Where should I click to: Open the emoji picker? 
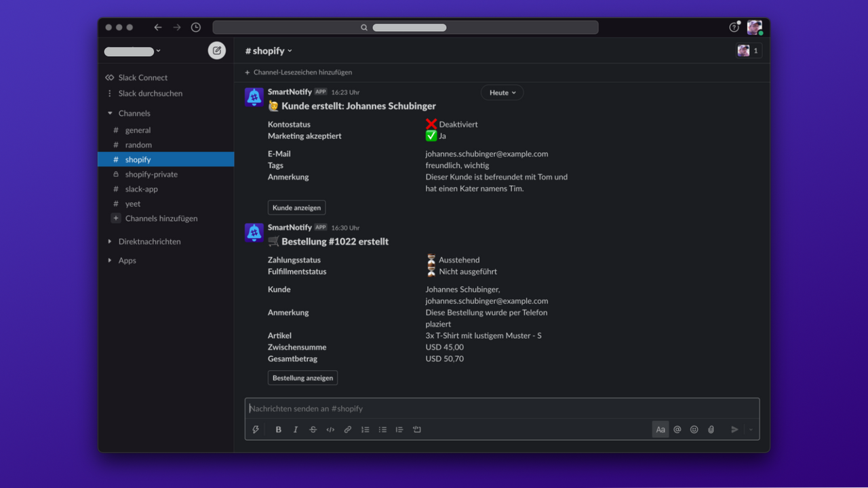click(x=694, y=429)
